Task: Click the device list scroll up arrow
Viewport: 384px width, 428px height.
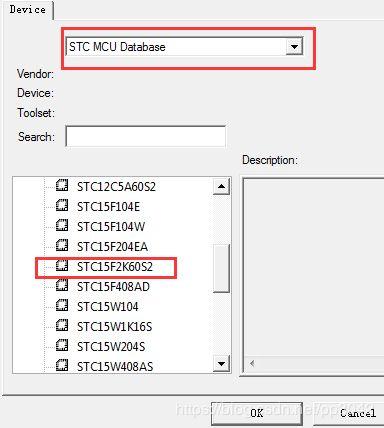Action: (221, 186)
